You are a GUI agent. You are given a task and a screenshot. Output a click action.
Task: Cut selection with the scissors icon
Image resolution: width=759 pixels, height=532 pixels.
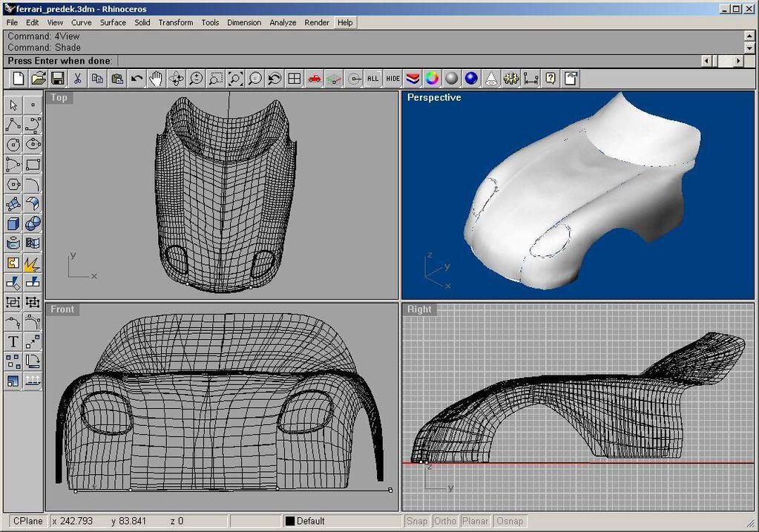pos(77,79)
